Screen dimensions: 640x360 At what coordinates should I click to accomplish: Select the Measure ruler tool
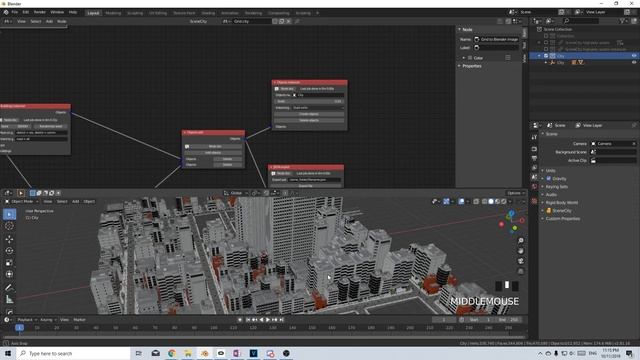9,300
